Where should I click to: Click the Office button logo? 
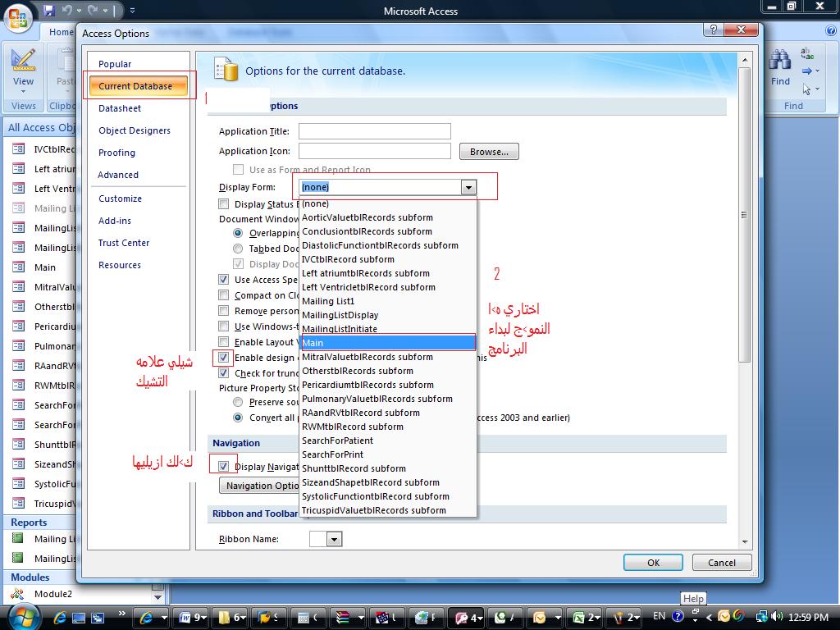click(x=18, y=17)
